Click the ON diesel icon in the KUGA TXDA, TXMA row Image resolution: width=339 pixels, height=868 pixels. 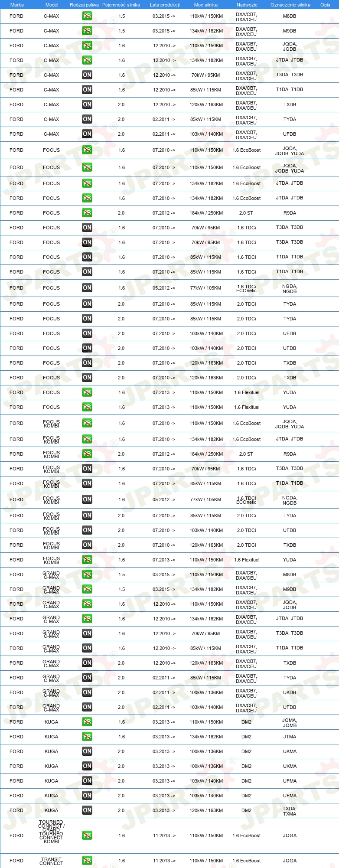coord(87,810)
